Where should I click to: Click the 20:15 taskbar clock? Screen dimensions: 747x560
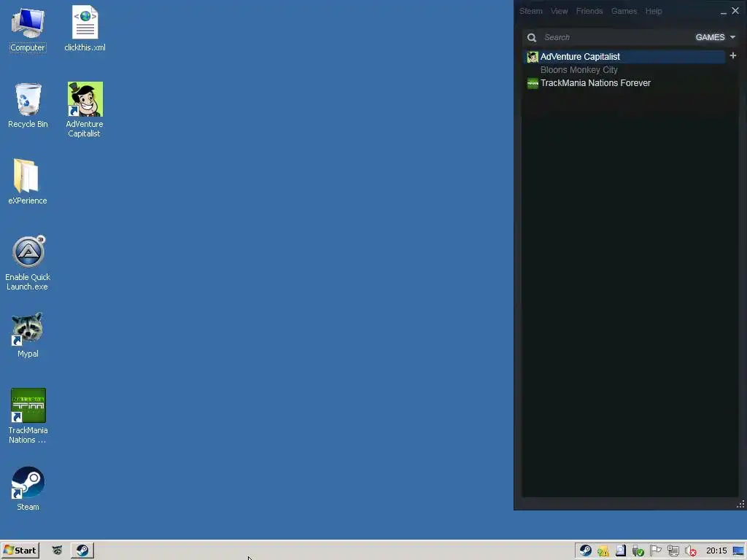coord(716,551)
